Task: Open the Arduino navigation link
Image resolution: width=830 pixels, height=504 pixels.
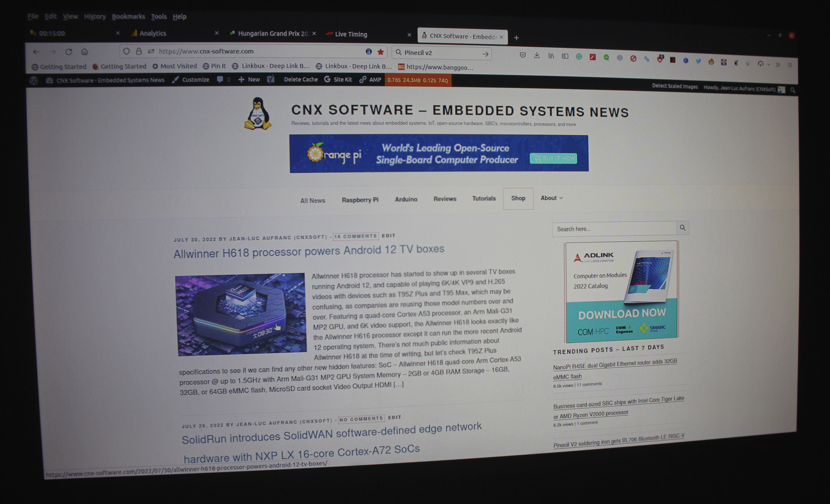Action: (x=406, y=199)
